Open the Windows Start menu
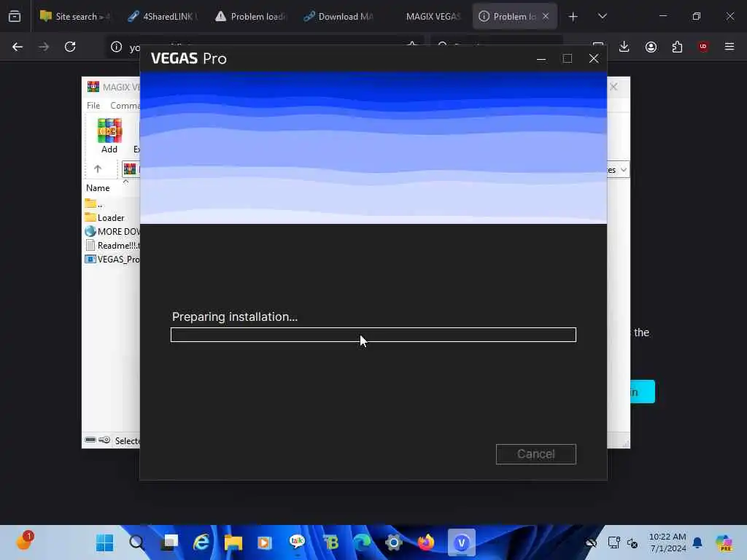Screen dimensions: 747x560 104,542
